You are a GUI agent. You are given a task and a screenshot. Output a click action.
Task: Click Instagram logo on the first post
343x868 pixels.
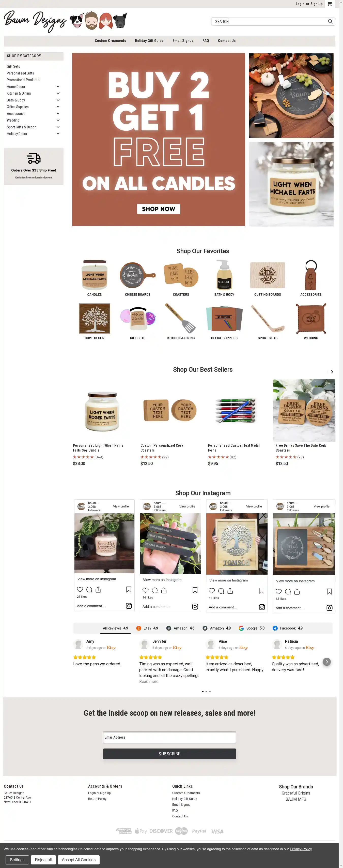(129, 606)
